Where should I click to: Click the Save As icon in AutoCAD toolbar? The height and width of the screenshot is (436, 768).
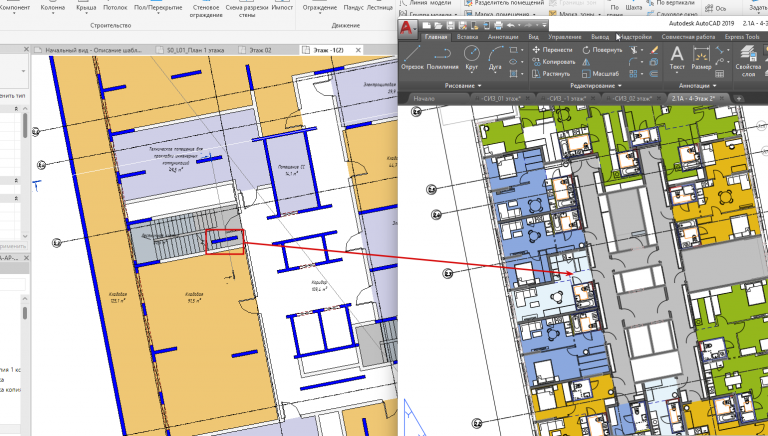462,25
